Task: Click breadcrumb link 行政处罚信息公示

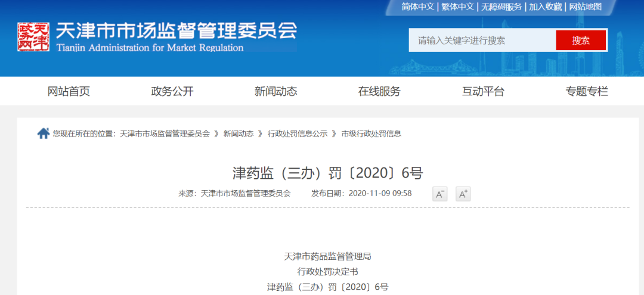Action: tap(298, 133)
